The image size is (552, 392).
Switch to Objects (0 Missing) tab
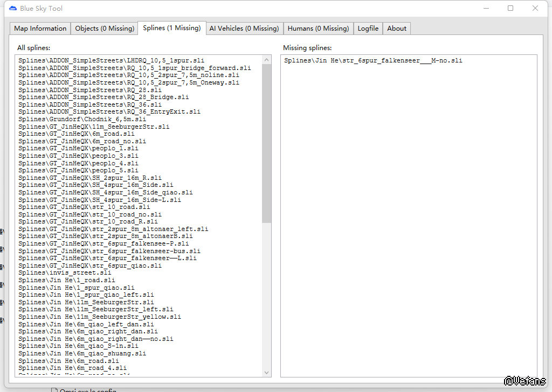tap(105, 29)
